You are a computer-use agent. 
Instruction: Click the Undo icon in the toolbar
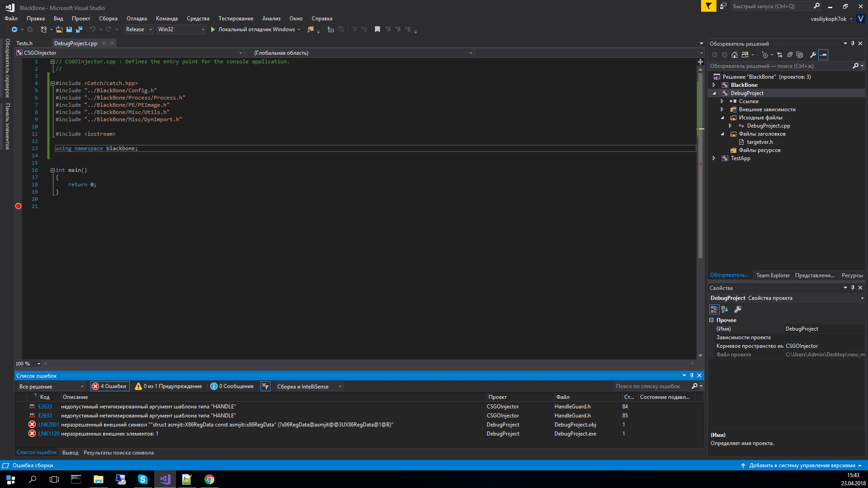click(x=93, y=29)
